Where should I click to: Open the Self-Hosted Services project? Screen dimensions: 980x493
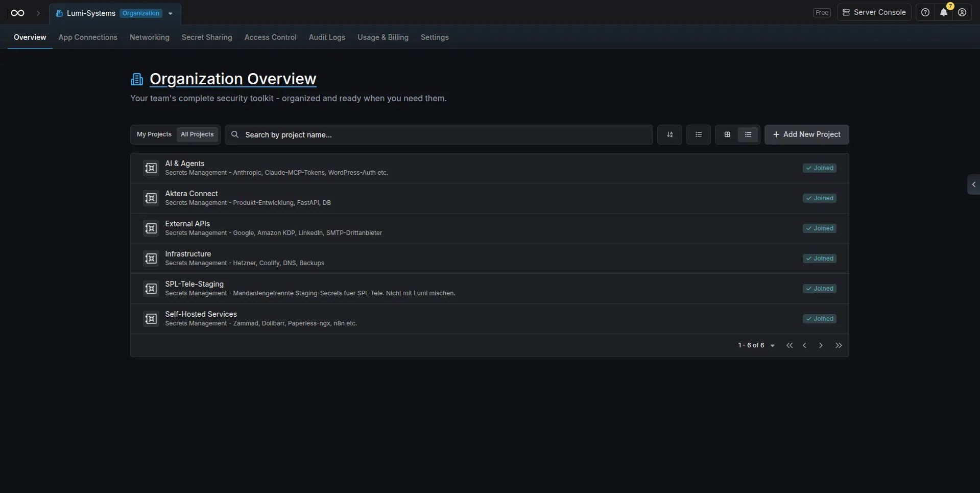pyautogui.click(x=489, y=319)
